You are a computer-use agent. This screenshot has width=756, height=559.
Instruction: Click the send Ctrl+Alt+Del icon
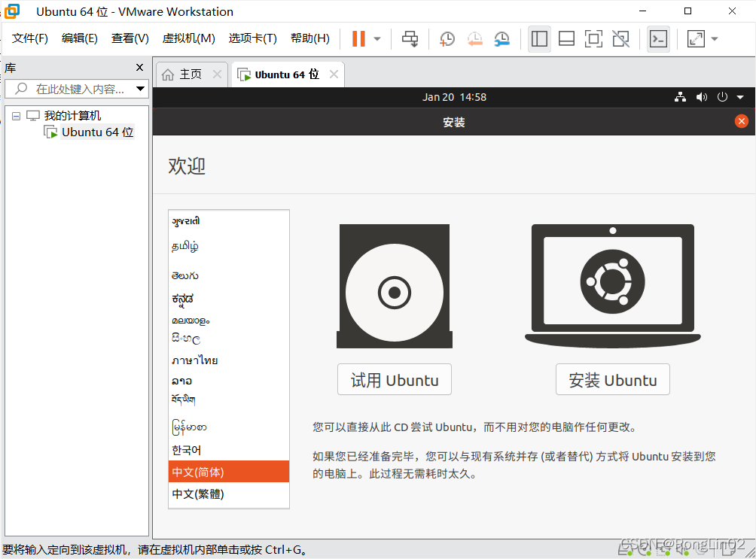[410, 38]
